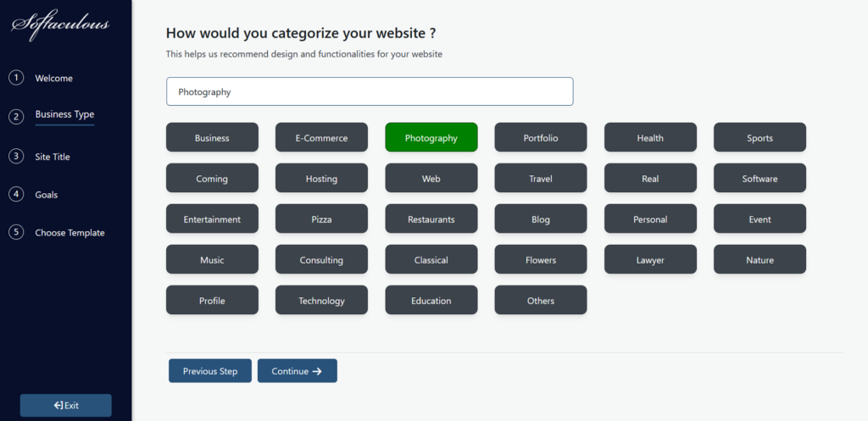This screenshot has width=868, height=421.
Task: Go to the Welcome step
Action: 53,78
